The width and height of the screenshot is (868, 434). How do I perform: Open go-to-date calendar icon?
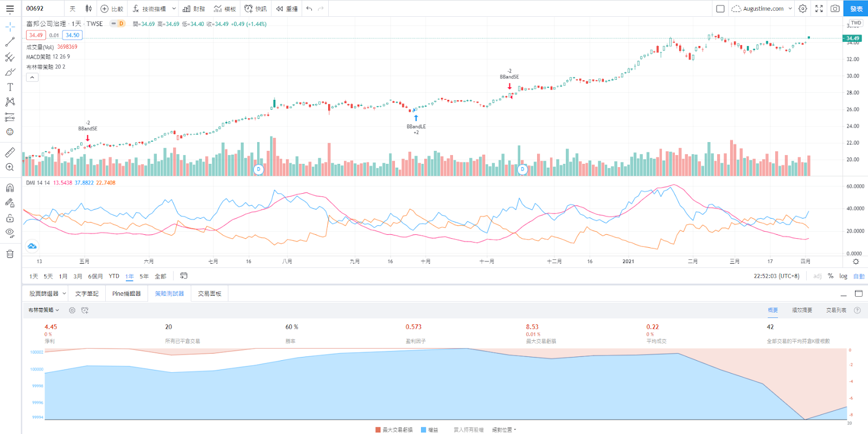(184, 276)
